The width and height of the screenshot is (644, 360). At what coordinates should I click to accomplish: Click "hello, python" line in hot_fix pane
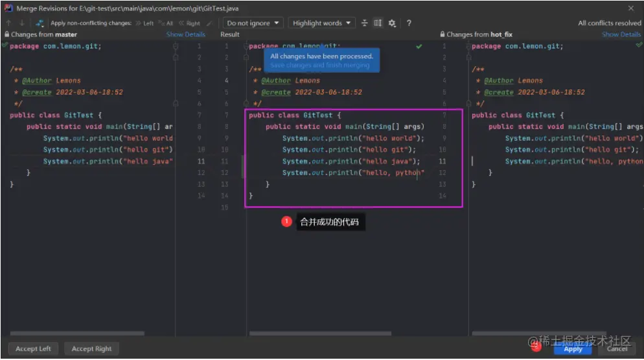tap(574, 162)
